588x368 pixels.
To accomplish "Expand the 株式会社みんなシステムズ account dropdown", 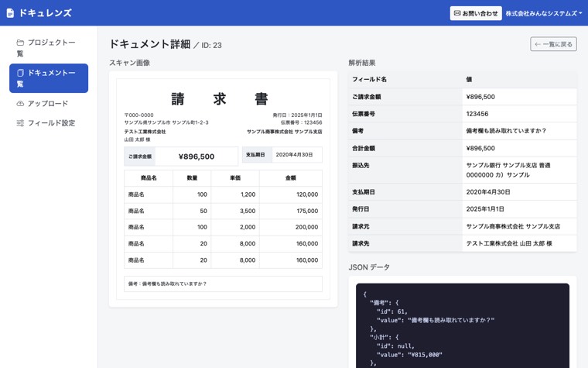I will 544,13.
